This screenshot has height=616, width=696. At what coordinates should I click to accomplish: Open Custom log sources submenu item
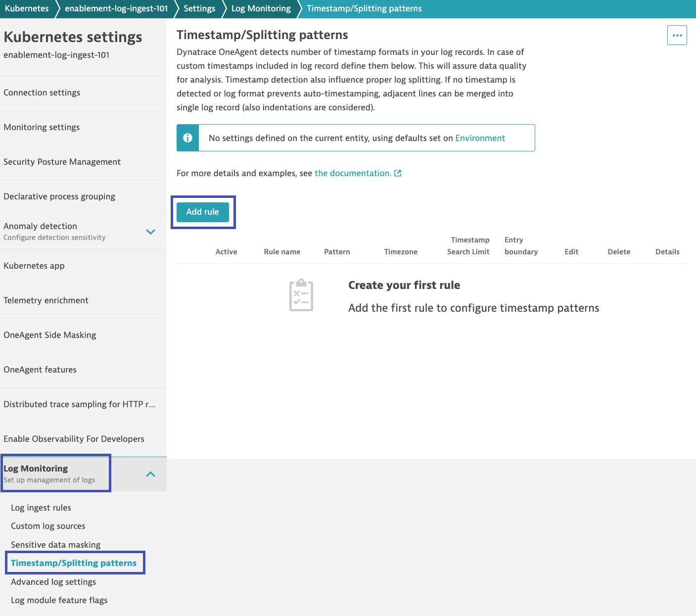point(48,526)
